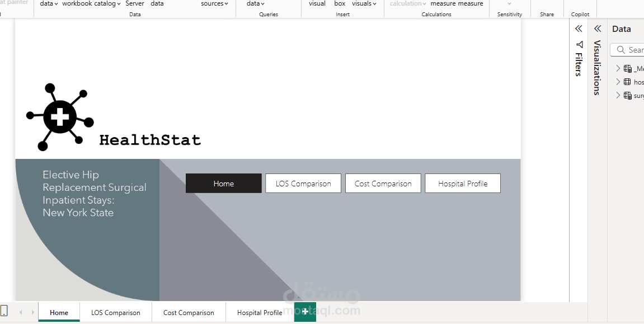Switch to the LOS Comparison page tab
This screenshot has height=324, width=644.
click(x=116, y=312)
